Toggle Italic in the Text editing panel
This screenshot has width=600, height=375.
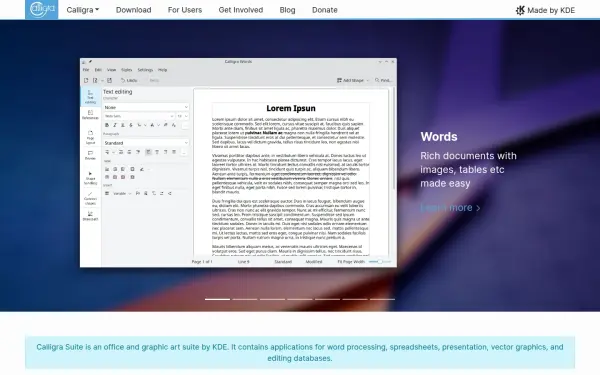115,125
